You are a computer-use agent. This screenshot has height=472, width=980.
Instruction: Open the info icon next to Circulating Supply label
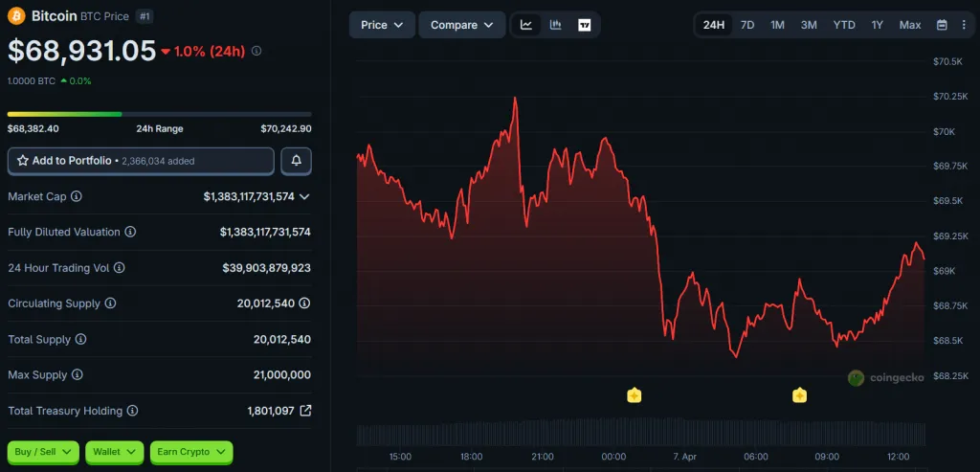(110, 303)
